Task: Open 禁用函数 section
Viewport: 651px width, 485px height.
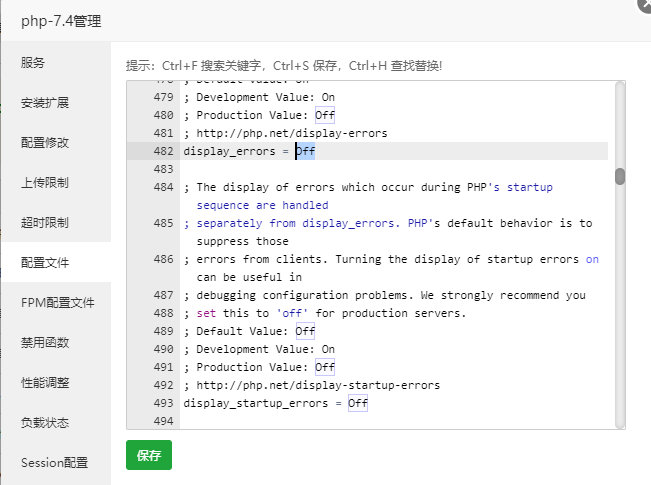Action: tap(45, 343)
